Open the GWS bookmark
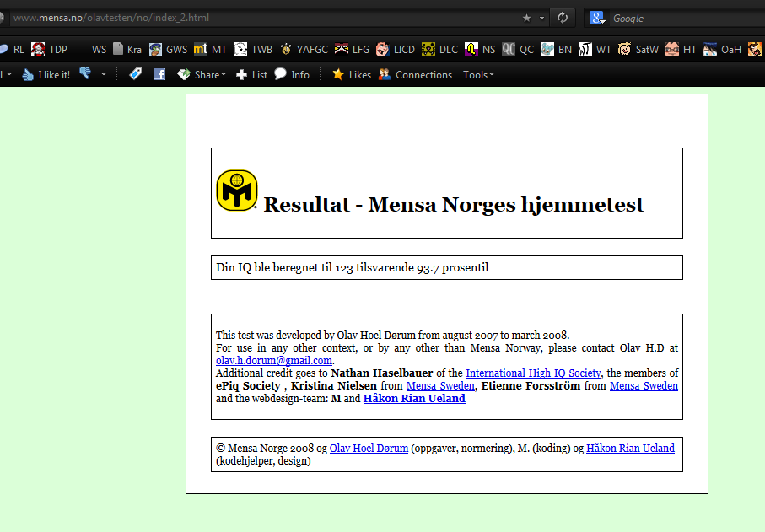The image size is (765, 532). pyautogui.click(x=169, y=49)
